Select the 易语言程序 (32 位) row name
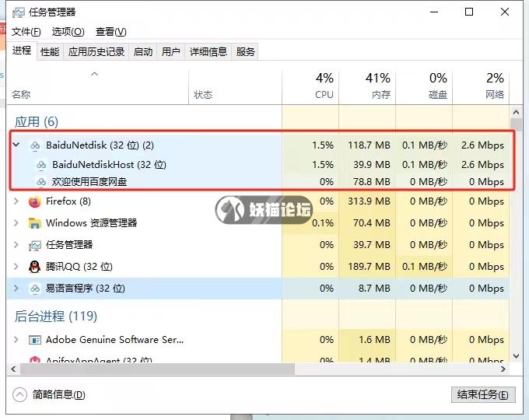The image size is (529, 420). coord(86,289)
